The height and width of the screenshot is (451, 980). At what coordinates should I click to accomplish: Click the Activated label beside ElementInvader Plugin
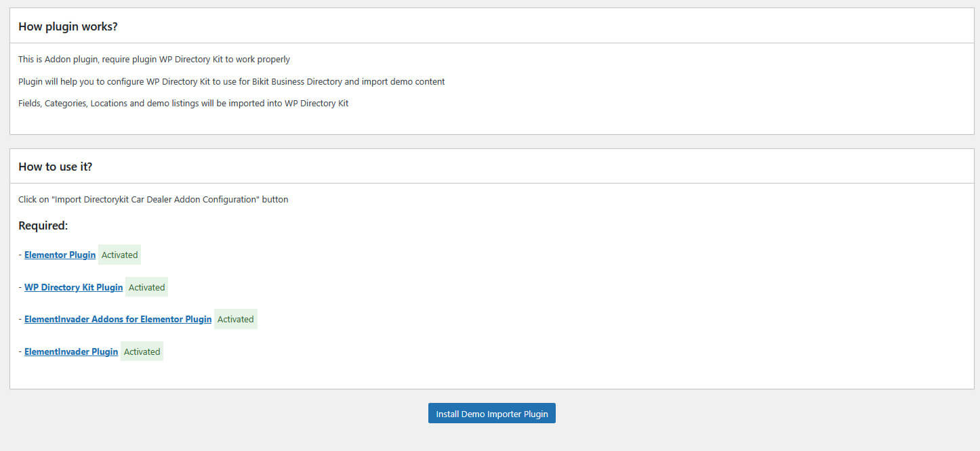coord(142,352)
